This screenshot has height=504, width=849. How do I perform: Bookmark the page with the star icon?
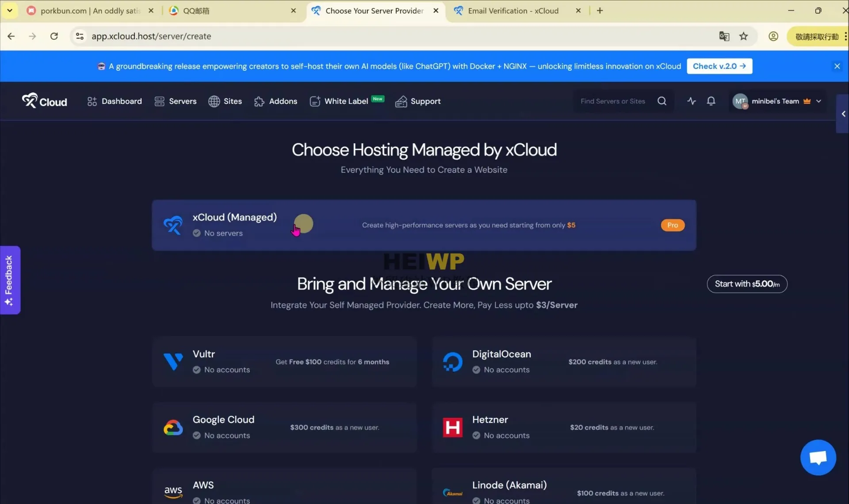[x=744, y=36]
